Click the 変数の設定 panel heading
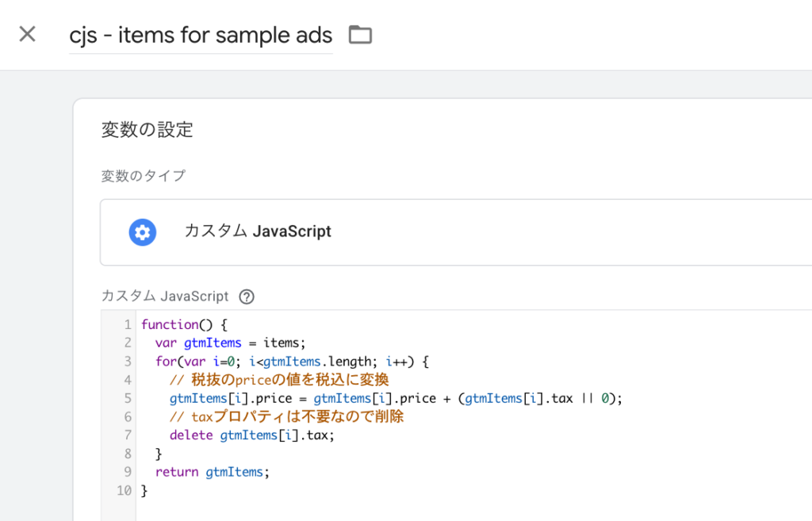 (145, 129)
